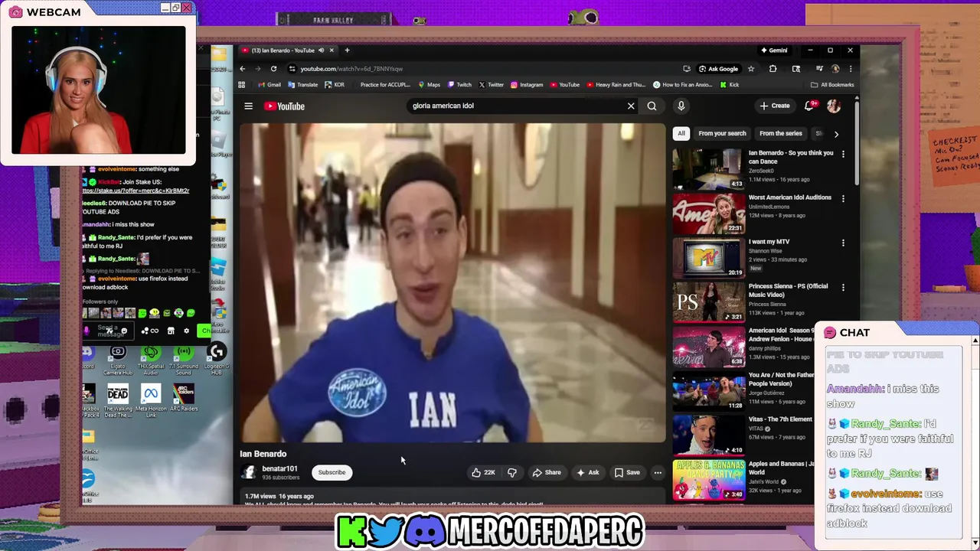Like the Ian Benardo video
This screenshot has height=551, width=980.
(483, 472)
